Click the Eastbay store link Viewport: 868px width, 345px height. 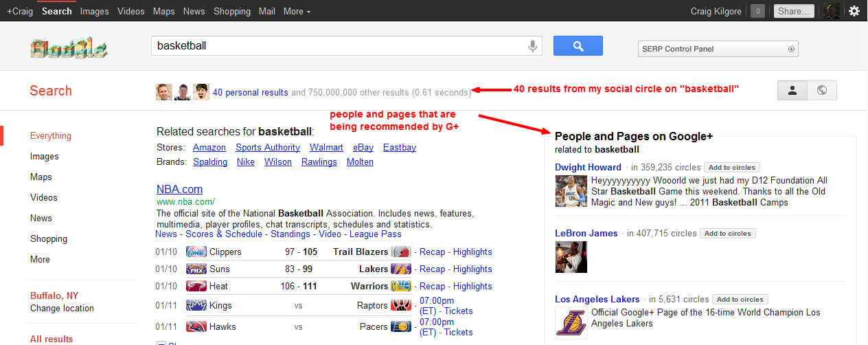(x=400, y=147)
